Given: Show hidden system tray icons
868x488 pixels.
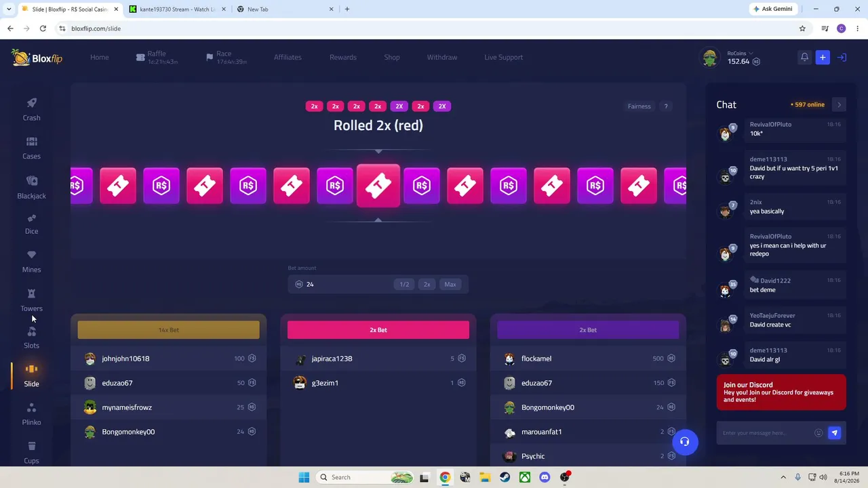Looking at the screenshot, I should click(x=783, y=477).
